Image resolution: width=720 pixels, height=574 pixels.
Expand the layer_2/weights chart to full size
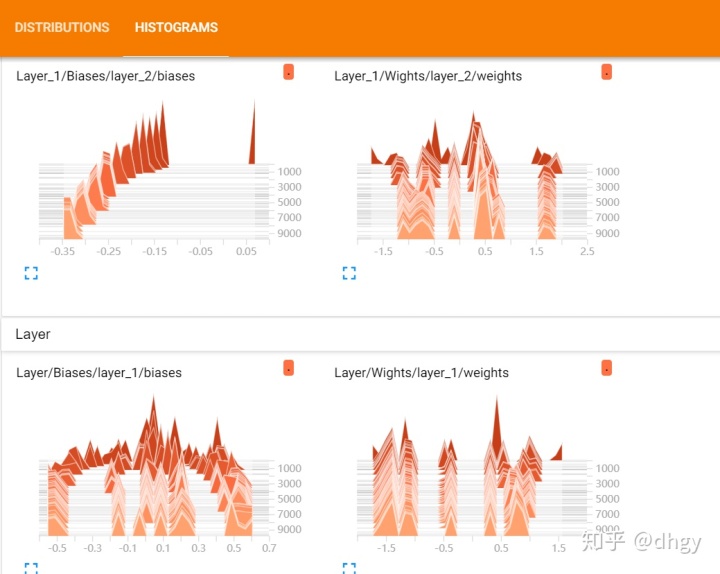pyautogui.click(x=349, y=273)
